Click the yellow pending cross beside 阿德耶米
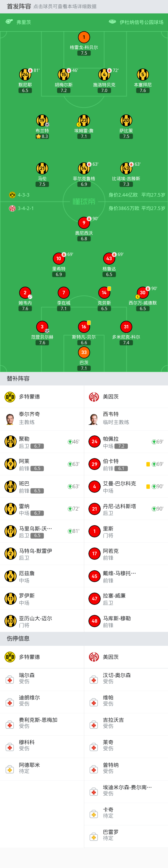Viewport: 168px width, 868px height. coord(10,769)
